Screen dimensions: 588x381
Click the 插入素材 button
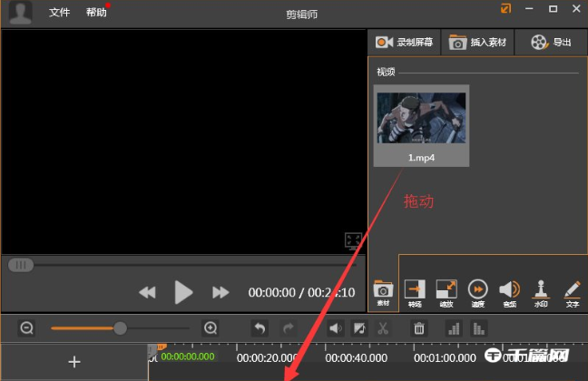(x=477, y=42)
